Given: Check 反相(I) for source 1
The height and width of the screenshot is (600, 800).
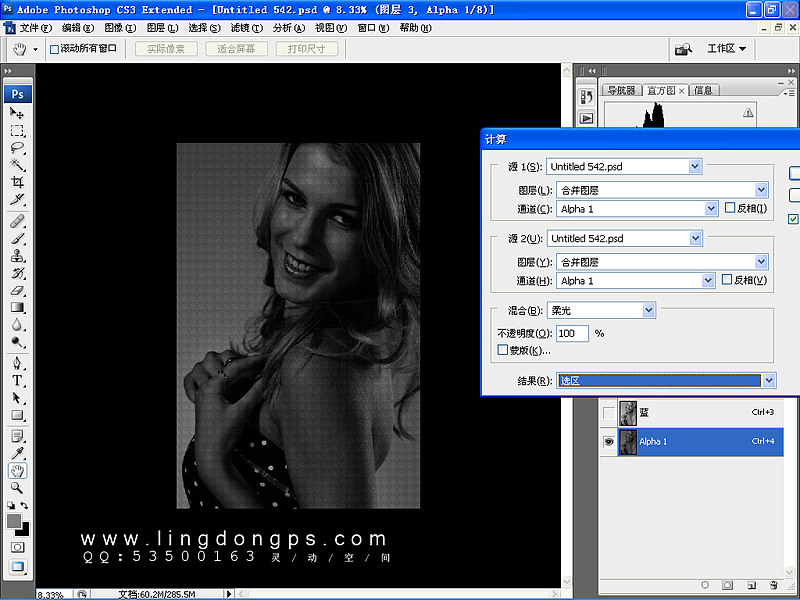Looking at the screenshot, I should 730,208.
